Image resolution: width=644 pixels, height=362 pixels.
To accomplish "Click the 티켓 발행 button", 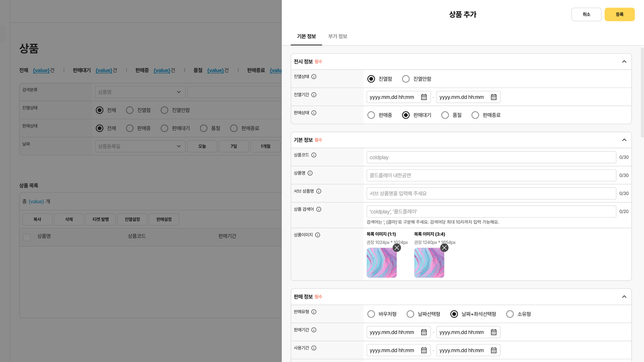I will click(x=101, y=219).
